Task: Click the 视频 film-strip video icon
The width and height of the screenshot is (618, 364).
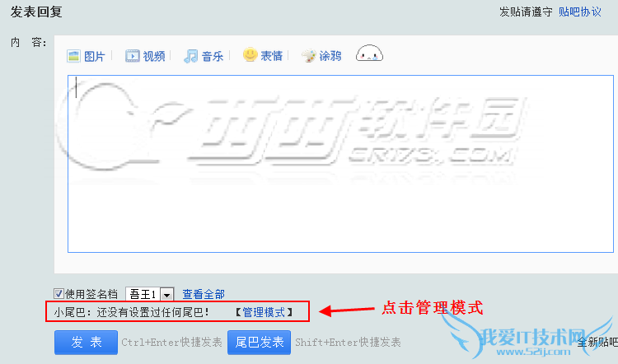Action: tap(133, 56)
